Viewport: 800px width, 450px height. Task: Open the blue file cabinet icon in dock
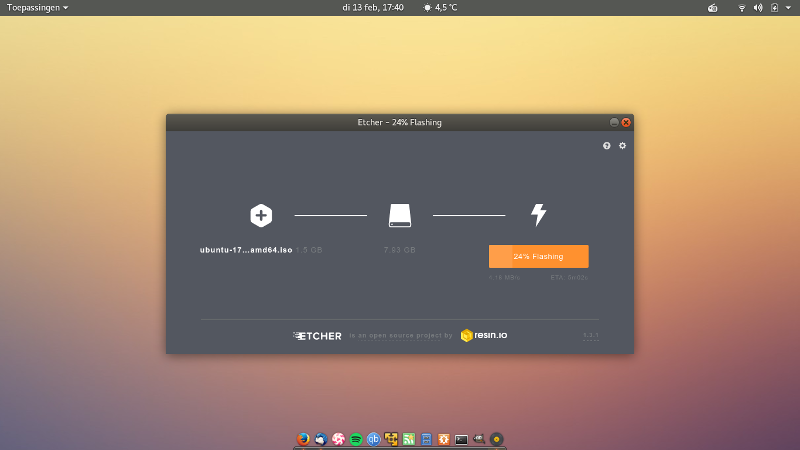coord(427,439)
